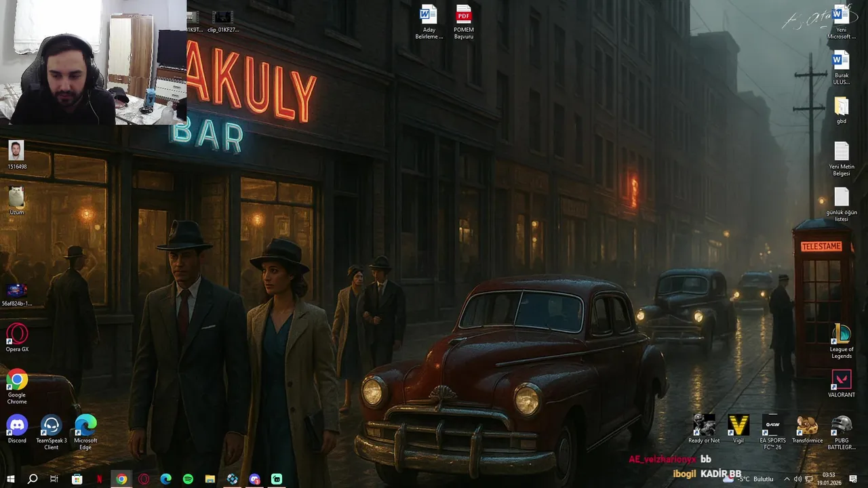Open the günlük öğün listesi text file

click(x=841, y=205)
